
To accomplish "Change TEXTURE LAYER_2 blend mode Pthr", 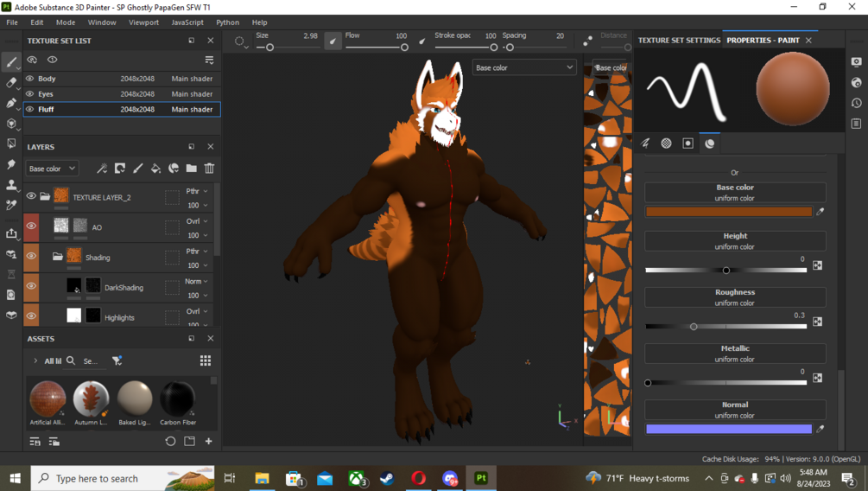I will [197, 191].
